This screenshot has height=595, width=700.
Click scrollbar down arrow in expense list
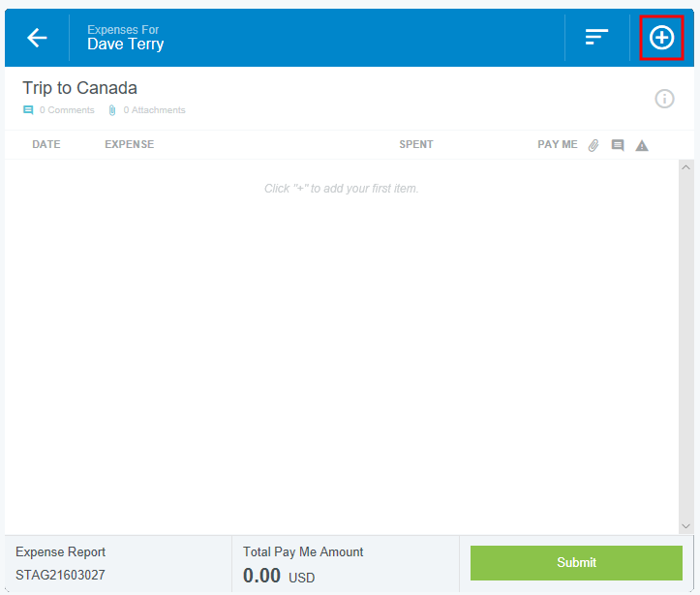(686, 525)
